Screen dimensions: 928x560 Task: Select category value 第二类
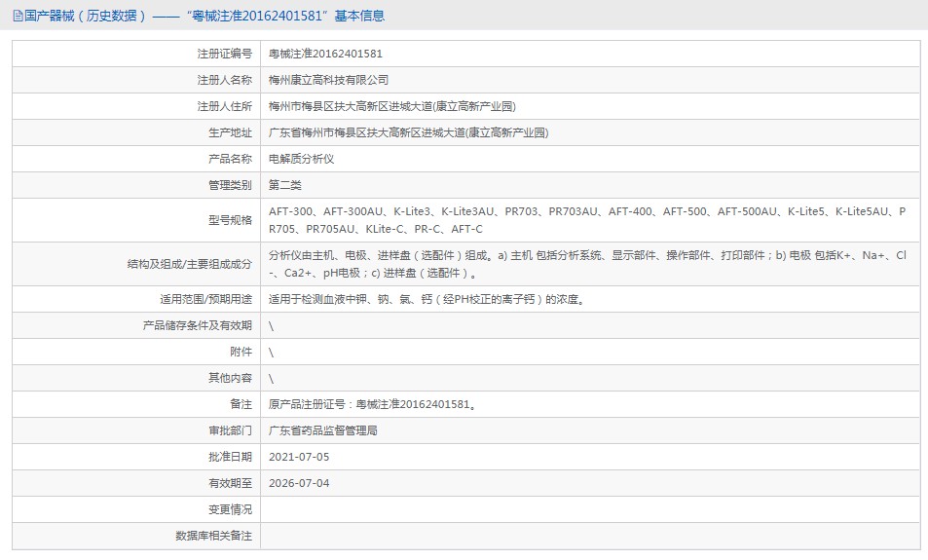(285, 185)
